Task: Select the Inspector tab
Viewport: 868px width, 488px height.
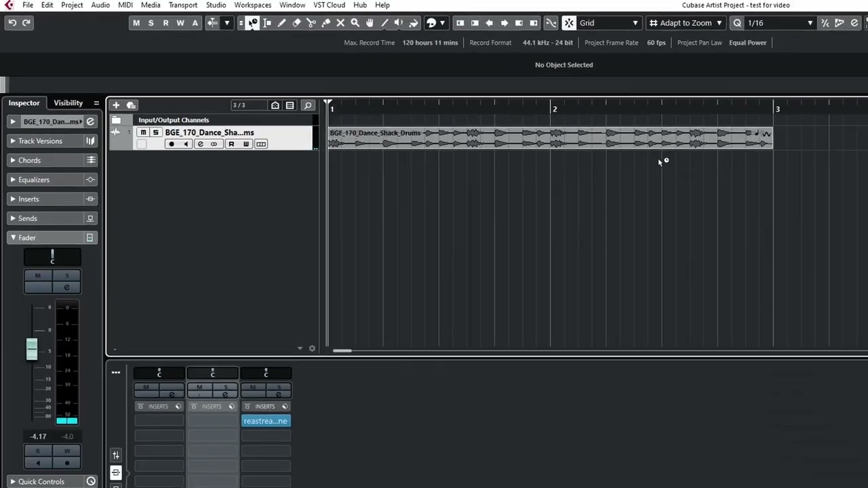Action: [24, 103]
